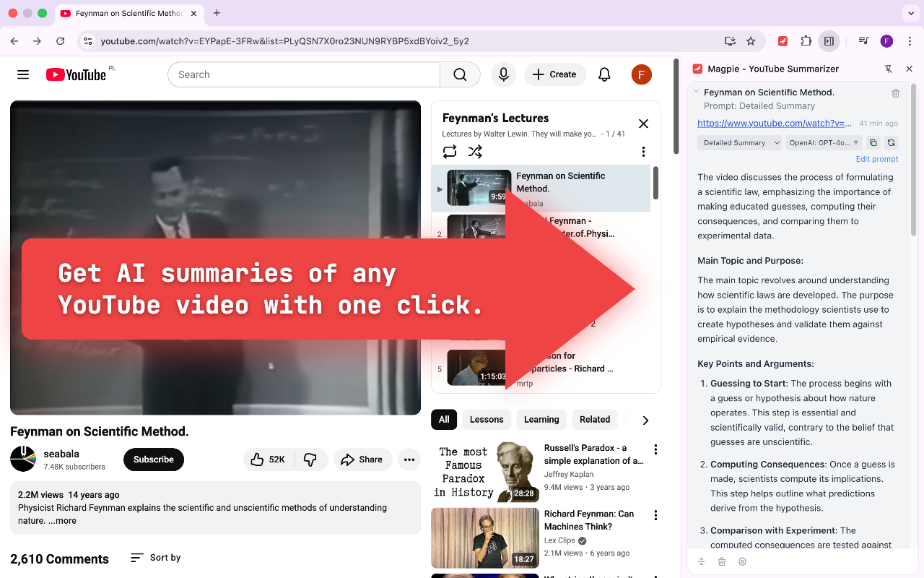Open the Edit prompt link
Viewport: 924px width, 578px height.
pos(876,158)
